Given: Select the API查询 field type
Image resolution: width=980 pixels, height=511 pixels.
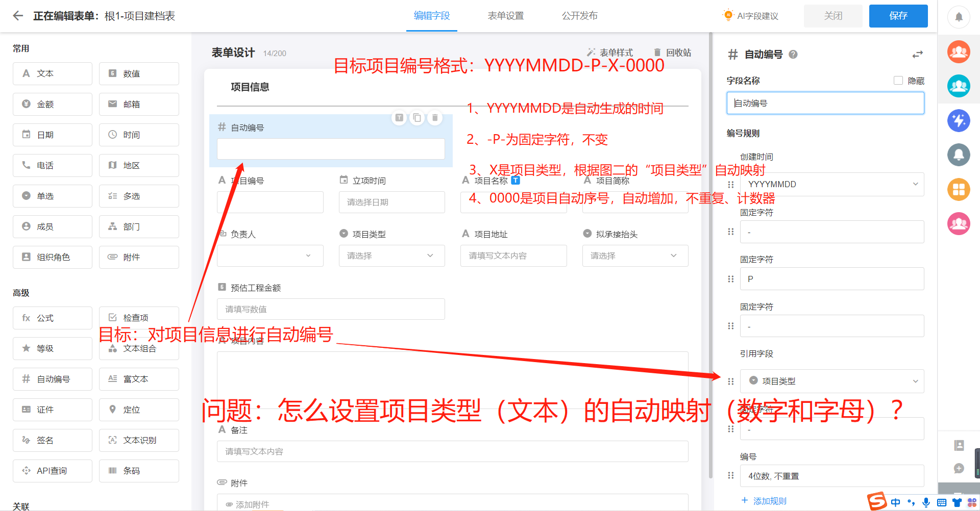Looking at the screenshot, I should click(x=52, y=470).
